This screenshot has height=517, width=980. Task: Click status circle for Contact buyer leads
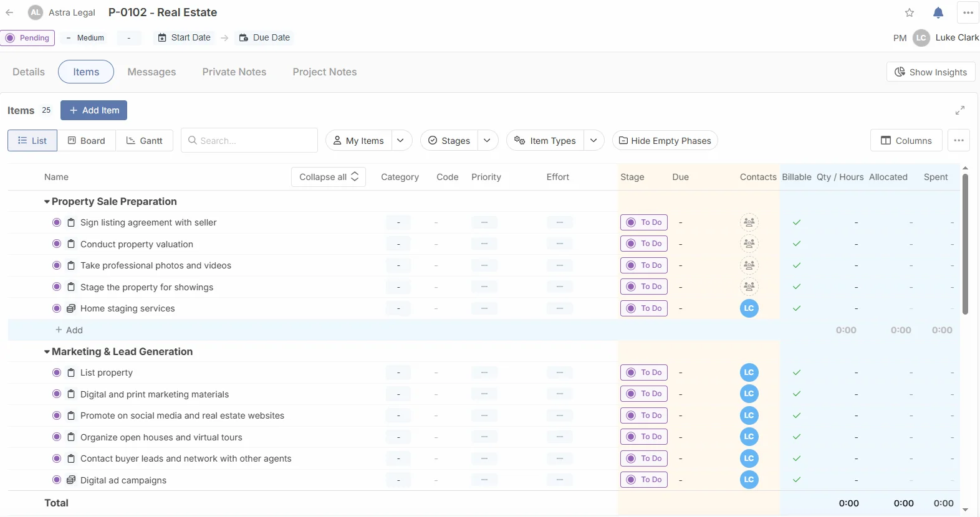pos(57,458)
